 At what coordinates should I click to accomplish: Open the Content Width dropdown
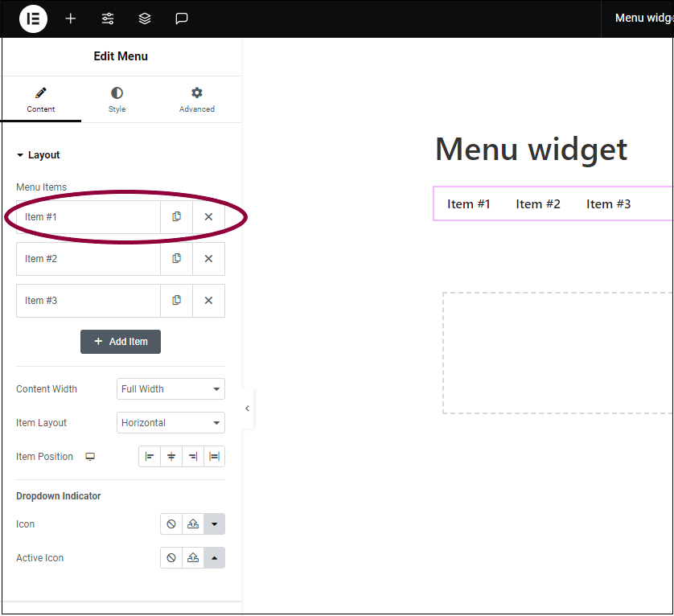(x=171, y=389)
